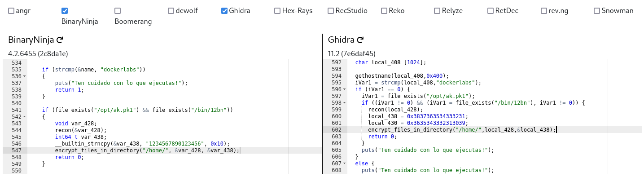Click gethostname call in Ghidra

coord(402,76)
